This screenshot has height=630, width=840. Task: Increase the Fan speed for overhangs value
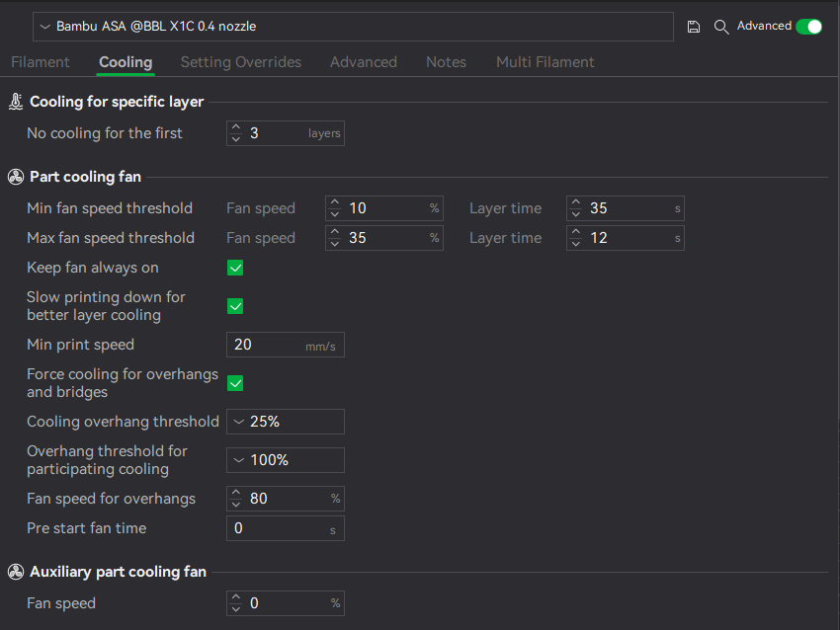(x=236, y=493)
